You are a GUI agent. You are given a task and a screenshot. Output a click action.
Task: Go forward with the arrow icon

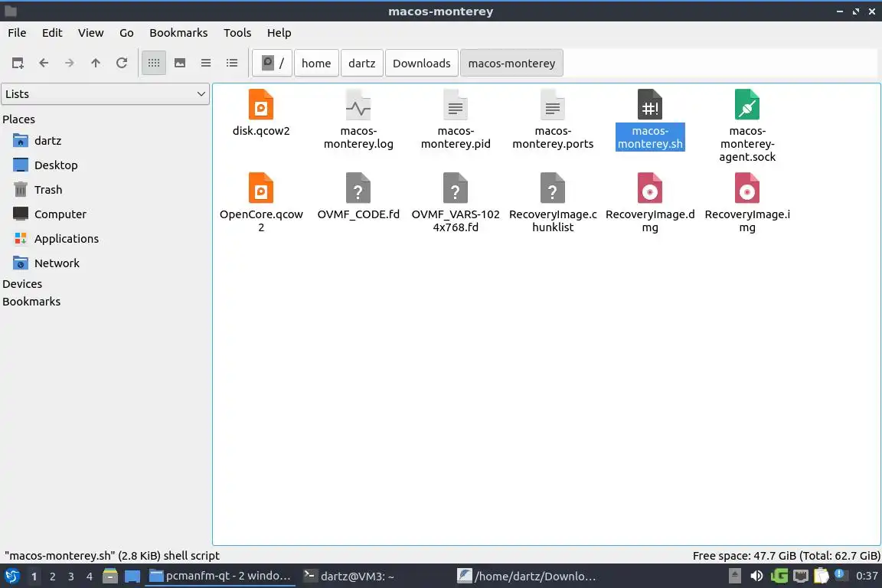[x=69, y=63]
